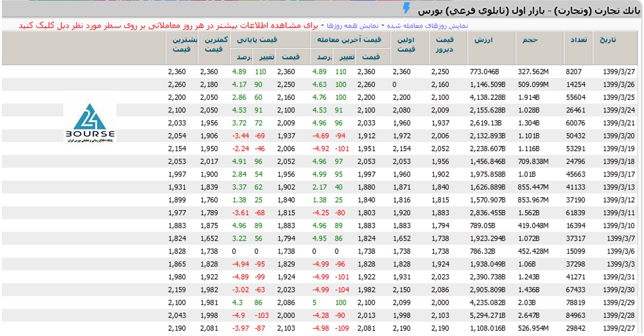The image size is (644, 336).
Task: Click value cell 1,108.016B
Action: (x=487, y=328)
